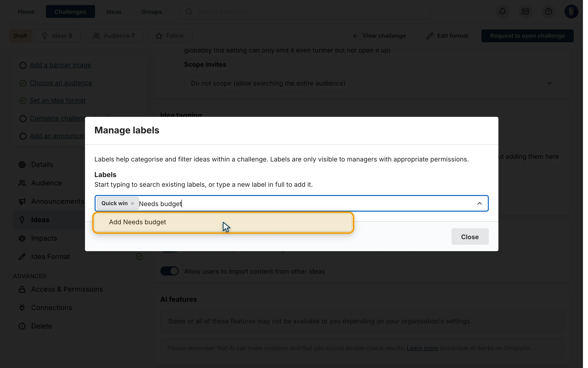The height and width of the screenshot is (368, 588).
Task: Open the user avatar menu
Action: pyautogui.click(x=571, y=11)
